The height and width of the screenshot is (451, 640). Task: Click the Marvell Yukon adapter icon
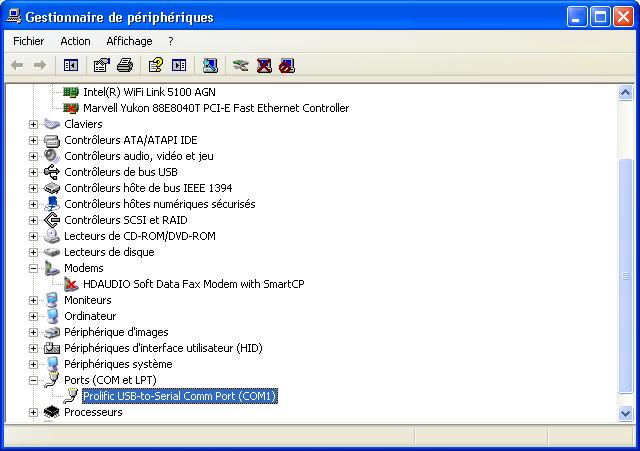click(x=71, y=108)
